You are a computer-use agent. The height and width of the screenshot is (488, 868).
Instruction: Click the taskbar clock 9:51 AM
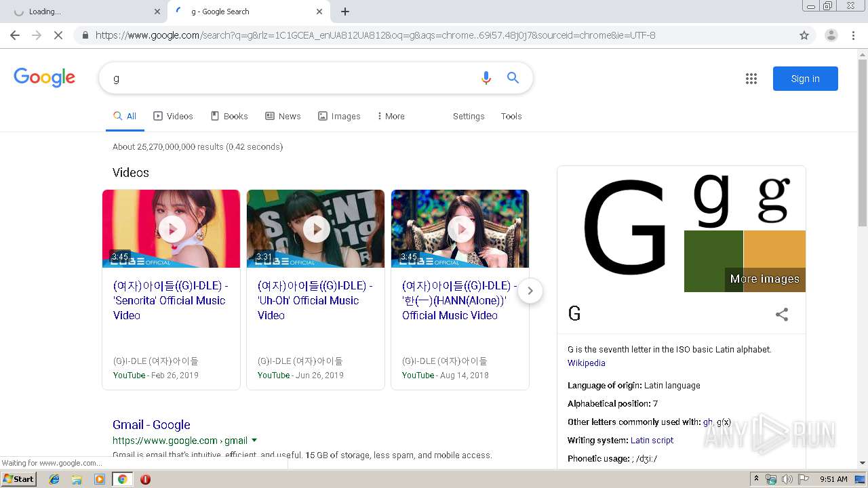(x=833, y=479)
